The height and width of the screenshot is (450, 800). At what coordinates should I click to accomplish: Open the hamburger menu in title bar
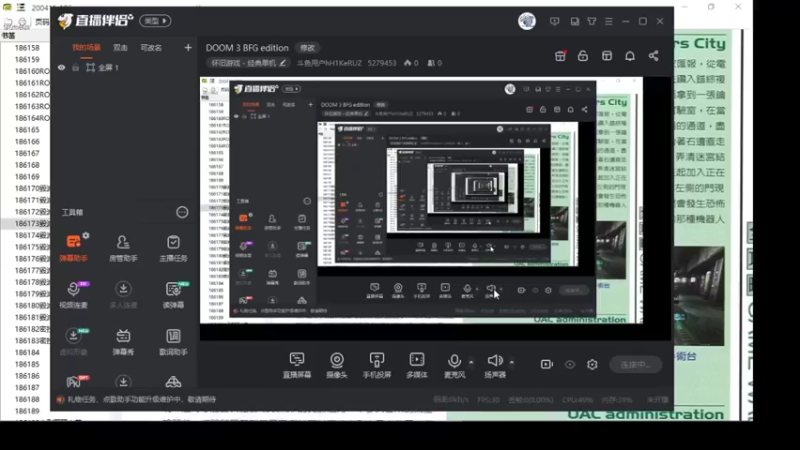coord(609,21)
